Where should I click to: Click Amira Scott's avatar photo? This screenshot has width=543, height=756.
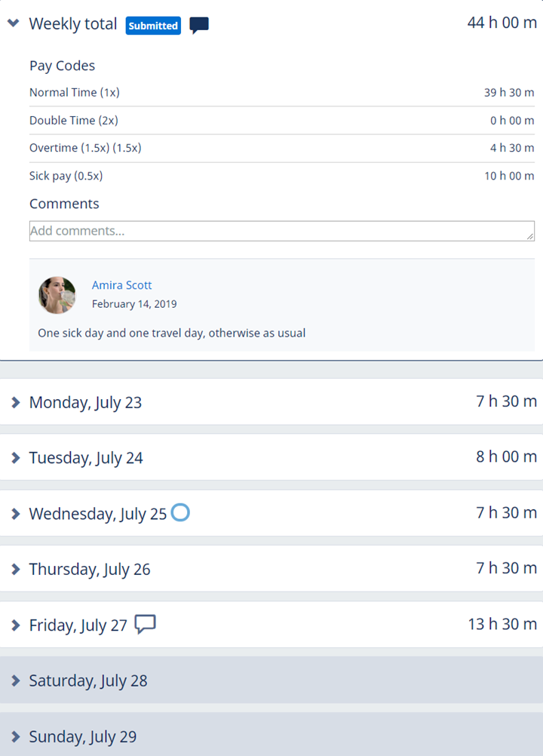[x=57, y=295]
